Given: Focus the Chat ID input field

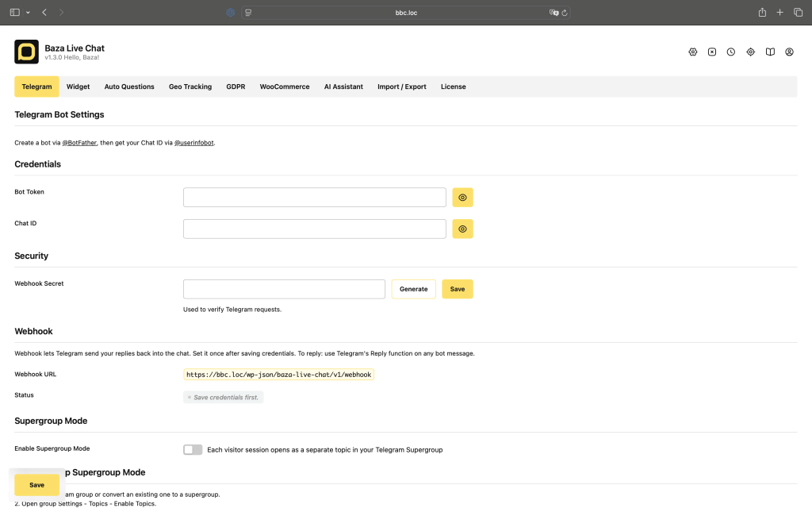Looking at the screenshot, I should tap(314, 229).
